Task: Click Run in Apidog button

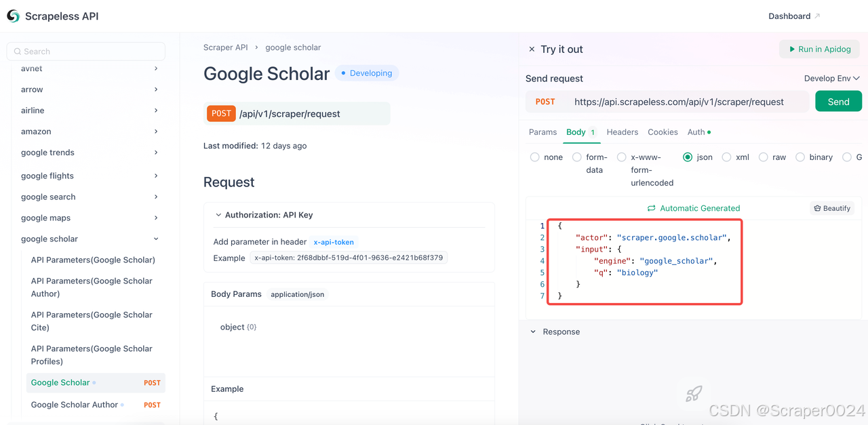Action: [819, 49]
